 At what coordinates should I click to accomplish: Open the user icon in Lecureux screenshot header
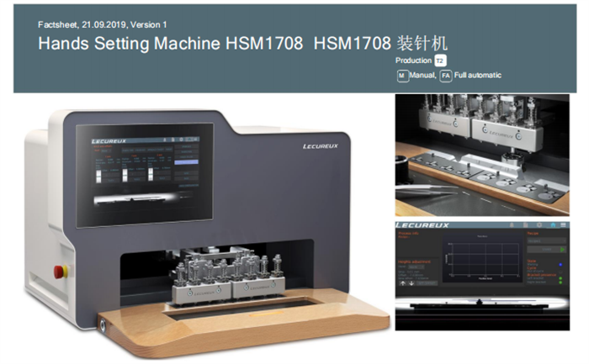[x=512, y=224]
